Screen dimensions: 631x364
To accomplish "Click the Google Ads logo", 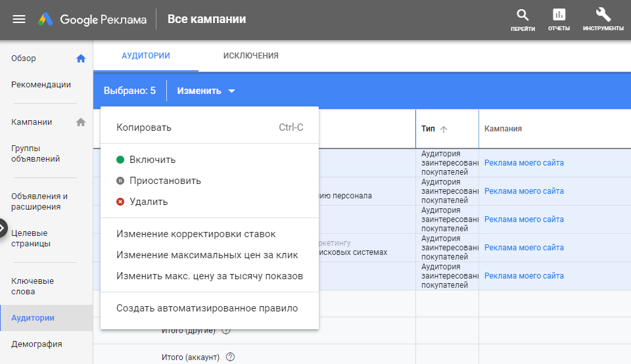I will click(x=45, y=20).
